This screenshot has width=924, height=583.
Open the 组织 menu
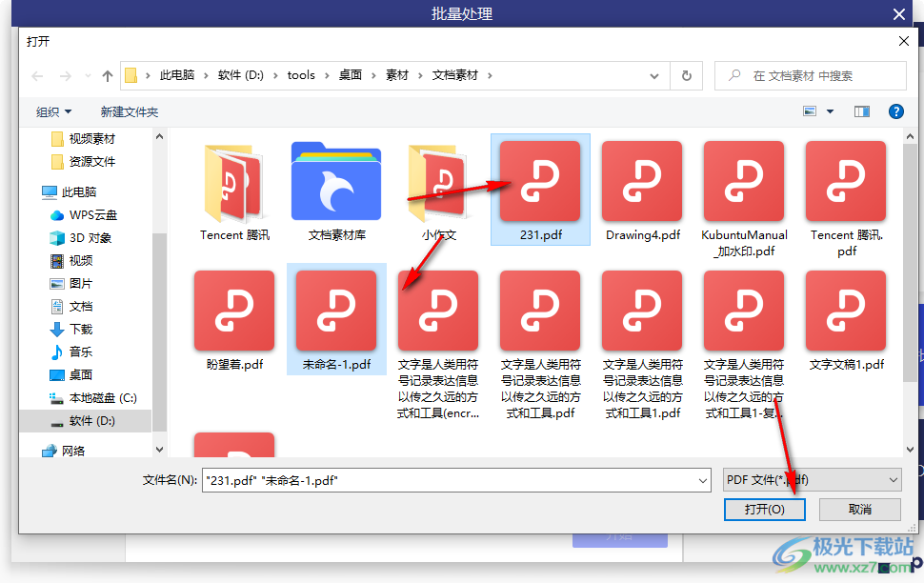53,111
